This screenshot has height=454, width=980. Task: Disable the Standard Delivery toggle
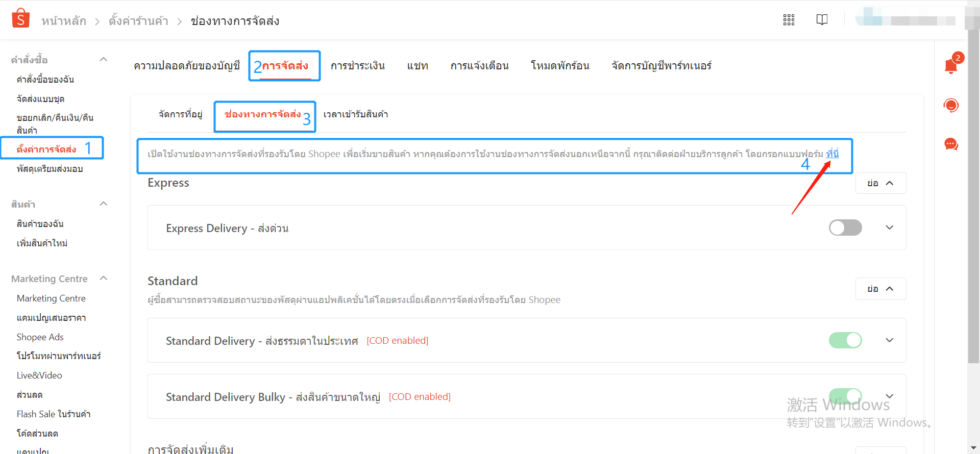pos(845,340)
